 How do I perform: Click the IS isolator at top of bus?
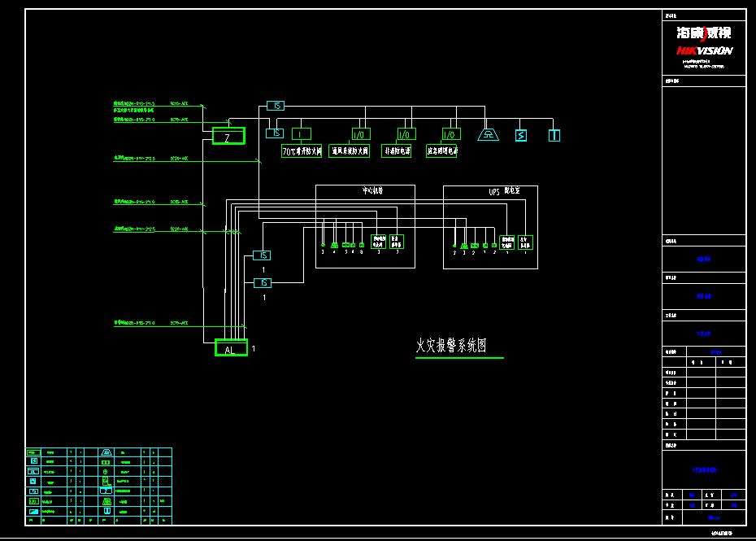click(276, 106)
